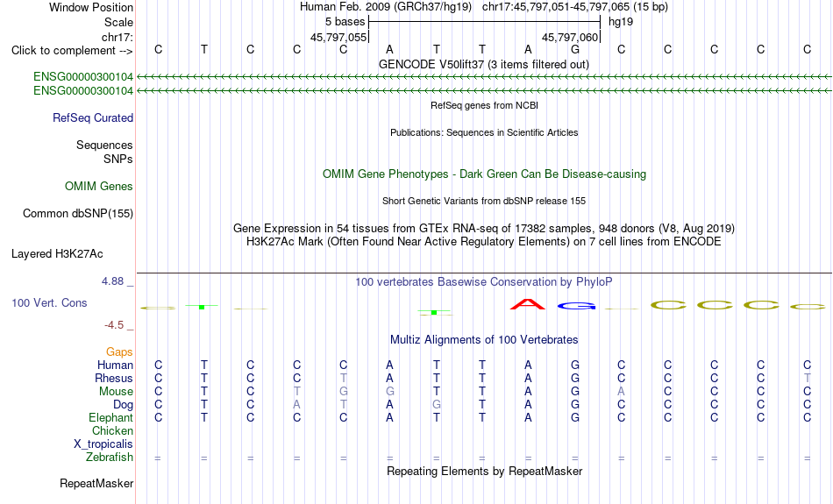Click the OMIM Gene Phenotypes track title
The height and width of the screenshot is (504, 833).
pos(484,174)
